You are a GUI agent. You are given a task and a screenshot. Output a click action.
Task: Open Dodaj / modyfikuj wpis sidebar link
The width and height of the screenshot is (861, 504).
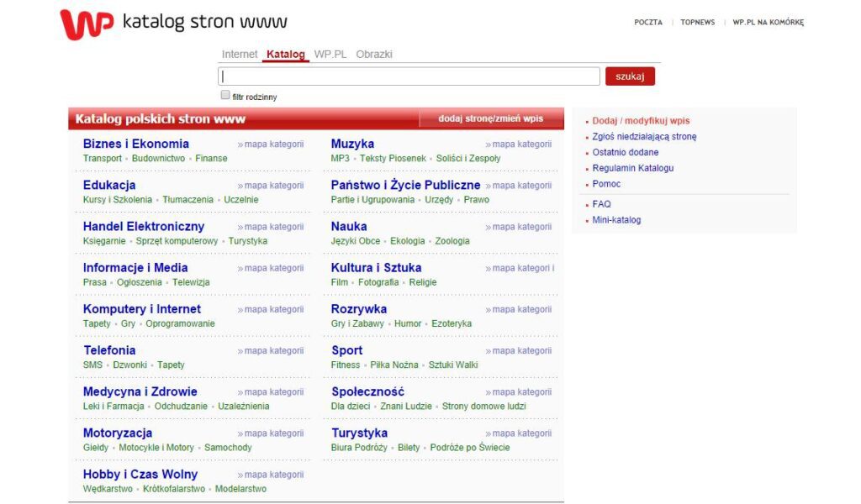(x=641, y=121)
